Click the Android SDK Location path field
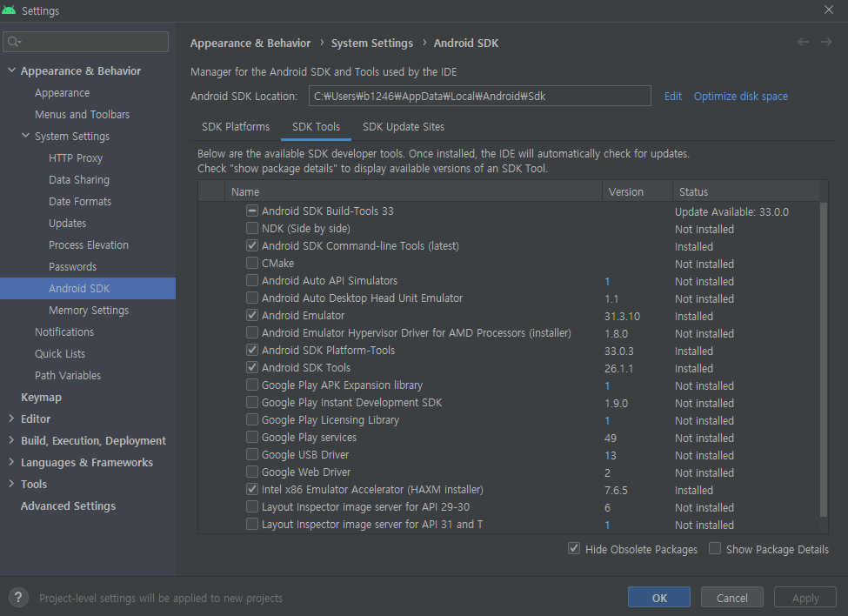 point(480,96)
